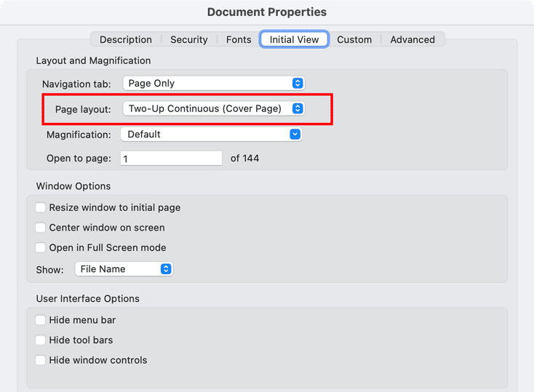The height and width of the screenshot is (392, 534).
Task: Check Center window on screen
Action: click(41, 228)
